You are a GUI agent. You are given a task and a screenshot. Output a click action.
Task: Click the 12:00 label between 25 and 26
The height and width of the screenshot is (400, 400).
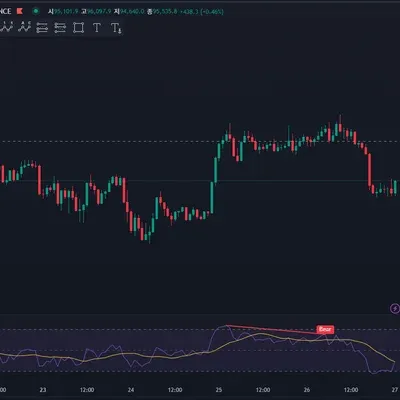pos(263,390)
